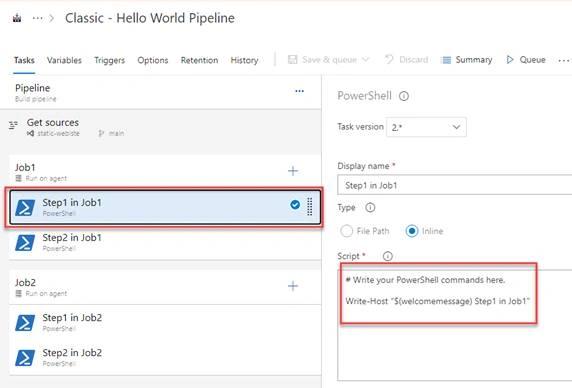Click the Step1 in Job1 PowerShell icon
572x388 pixels.
[25, 207]
